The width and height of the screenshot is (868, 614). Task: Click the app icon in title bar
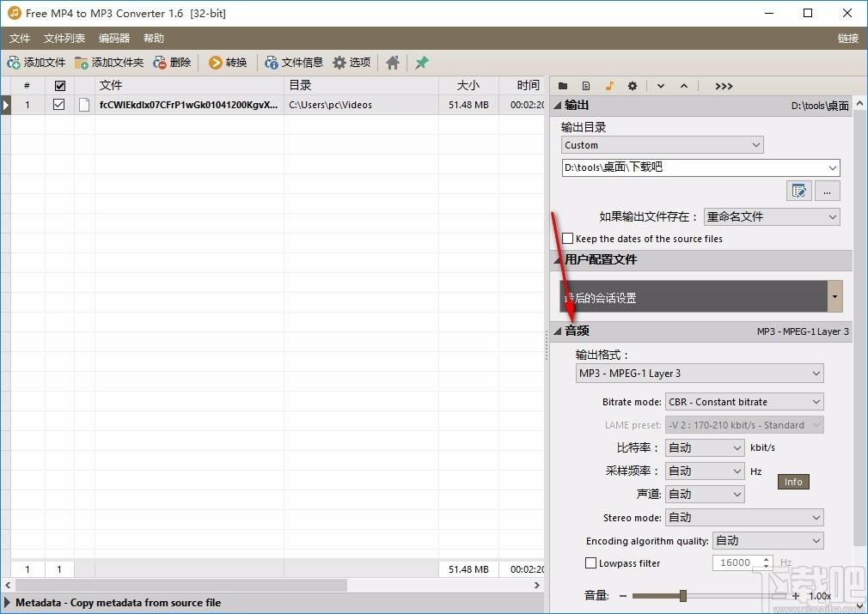(14, 13)
